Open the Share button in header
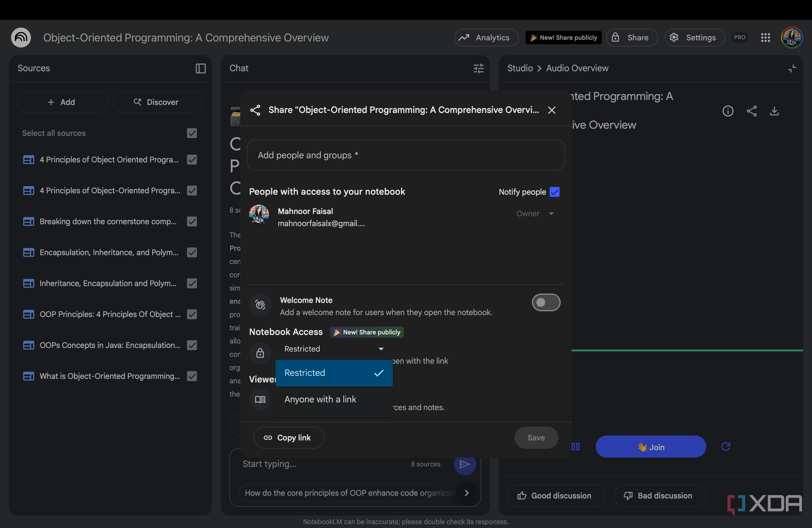 632,38
